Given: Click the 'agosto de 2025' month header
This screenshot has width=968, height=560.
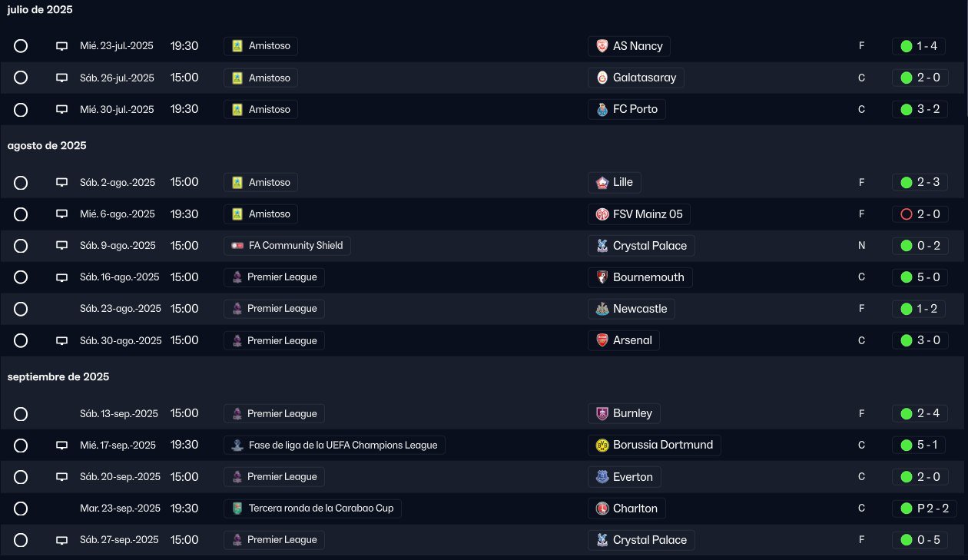Looking at the screenshot, I should pyautogui.click(x=47, y=146).
